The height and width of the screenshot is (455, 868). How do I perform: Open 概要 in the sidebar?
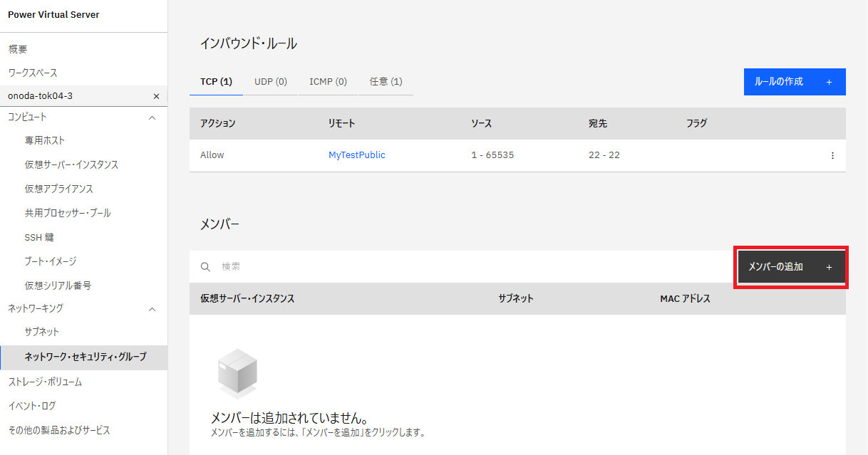tap(18, 49)
